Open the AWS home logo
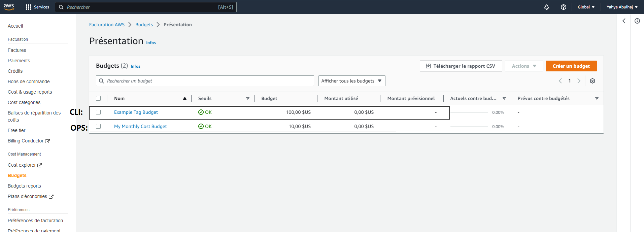Screen dimensions: 644x232 coord(9,7)
